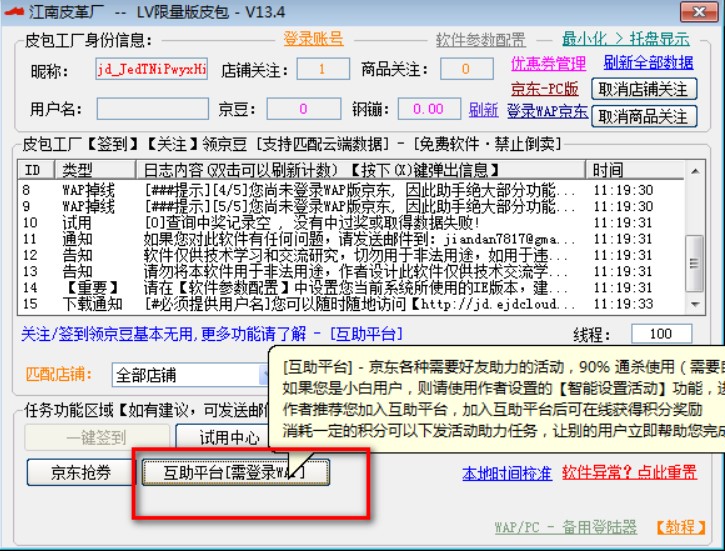Click the red app icon in title bar
725x554 pixels.
(13, 12)
